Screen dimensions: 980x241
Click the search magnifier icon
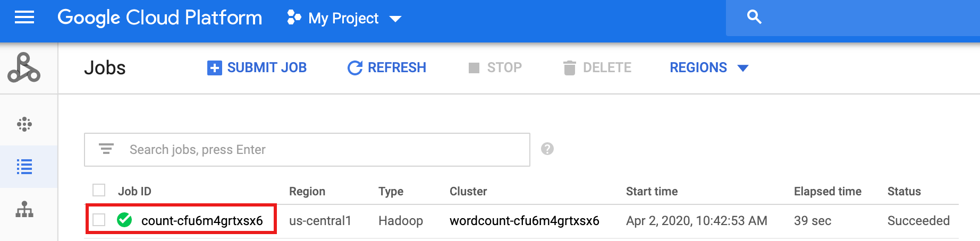(x=754, y=18)
